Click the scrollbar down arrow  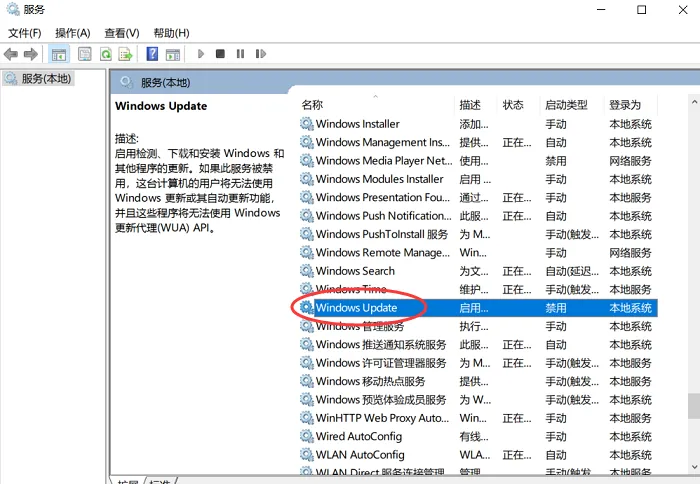tap(694, 467)
